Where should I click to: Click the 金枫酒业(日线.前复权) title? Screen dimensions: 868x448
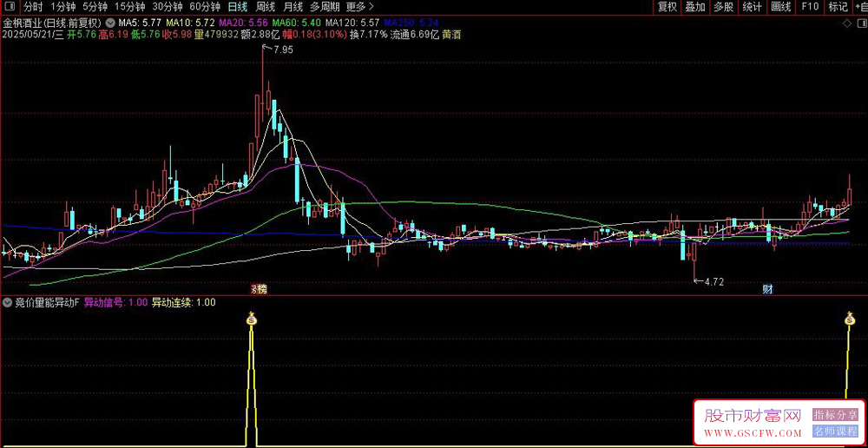tap(52, 23)
